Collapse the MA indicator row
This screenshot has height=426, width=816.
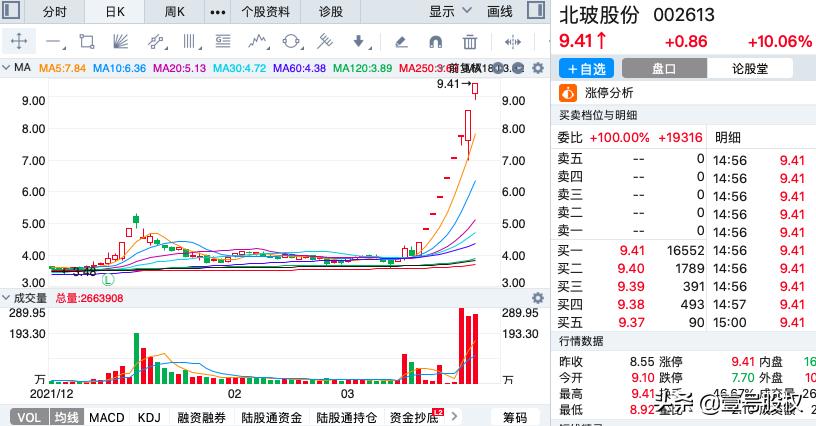[6, 68]
